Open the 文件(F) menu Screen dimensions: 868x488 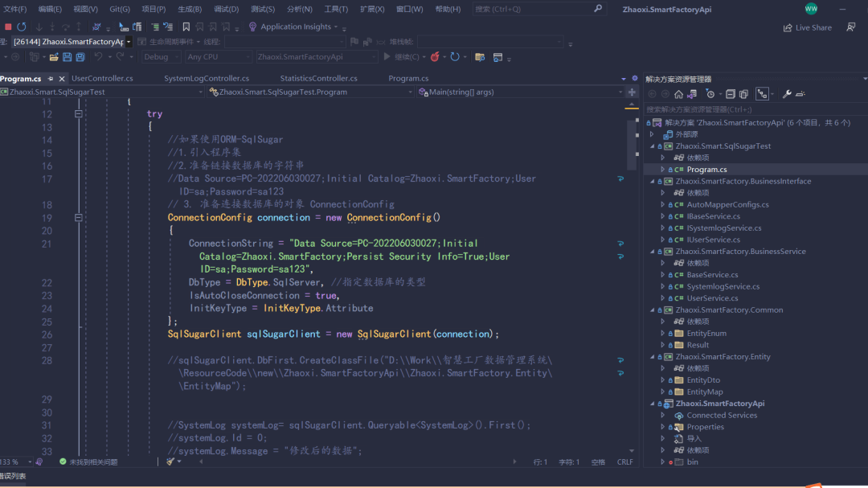pos(14,9)
